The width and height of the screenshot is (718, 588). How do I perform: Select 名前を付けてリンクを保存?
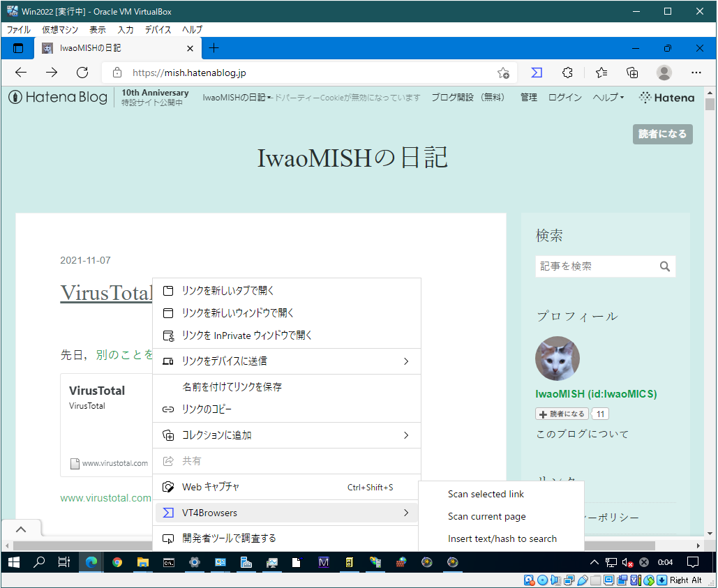pos(287,386)
